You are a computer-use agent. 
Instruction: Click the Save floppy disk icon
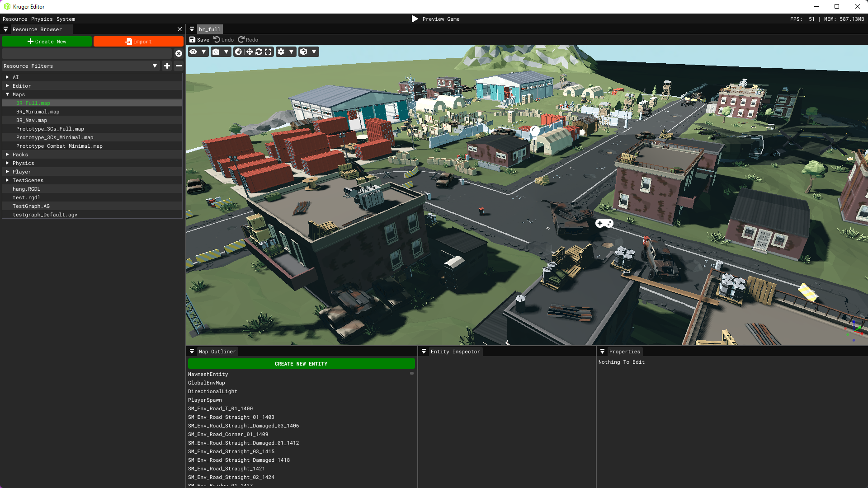(193, 40)
